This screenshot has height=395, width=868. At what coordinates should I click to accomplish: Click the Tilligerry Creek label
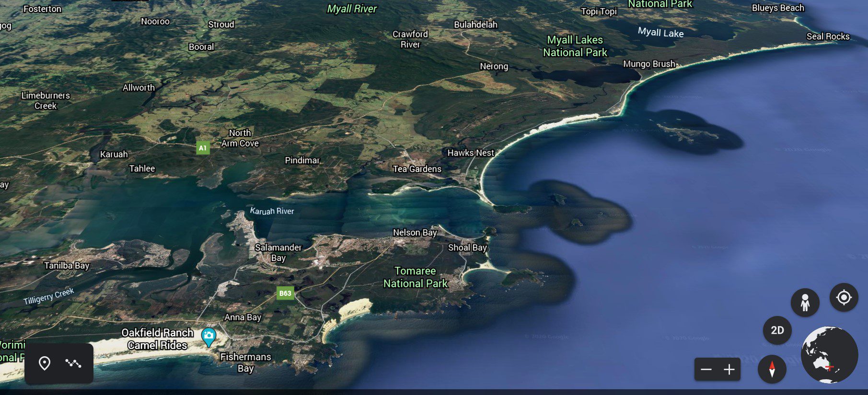[49, 296]
